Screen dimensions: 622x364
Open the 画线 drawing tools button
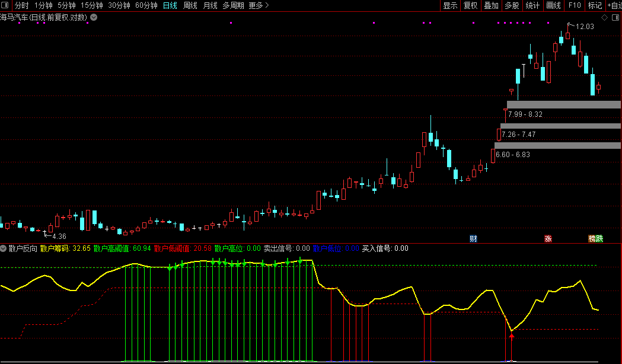tap(553, 5)
